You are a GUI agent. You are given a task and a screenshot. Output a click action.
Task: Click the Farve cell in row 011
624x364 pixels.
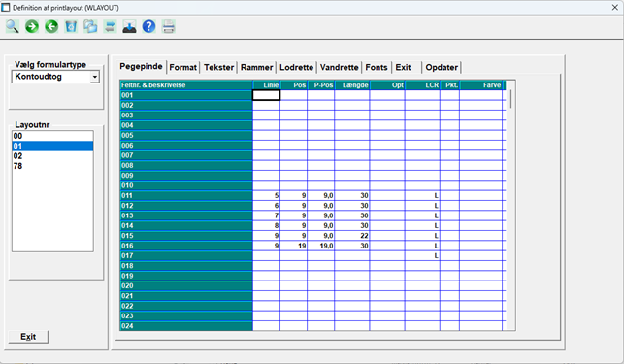coord(481,195)
